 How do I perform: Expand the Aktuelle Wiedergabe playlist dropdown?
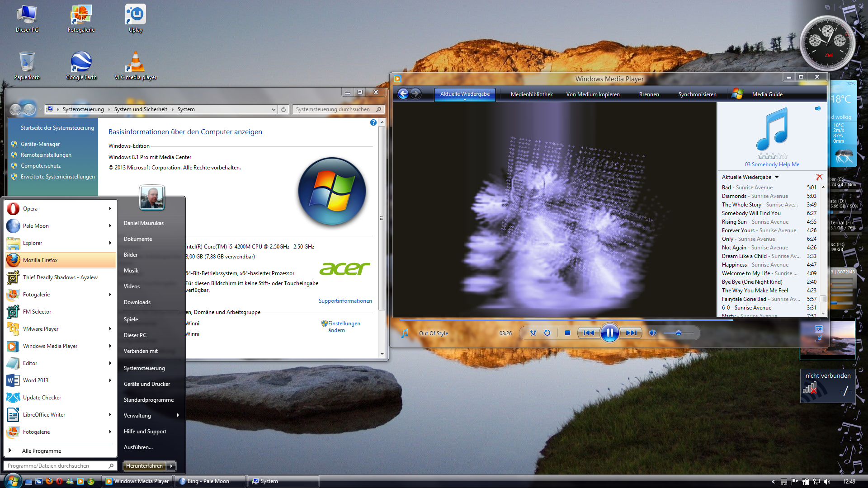tap(777, 177)
